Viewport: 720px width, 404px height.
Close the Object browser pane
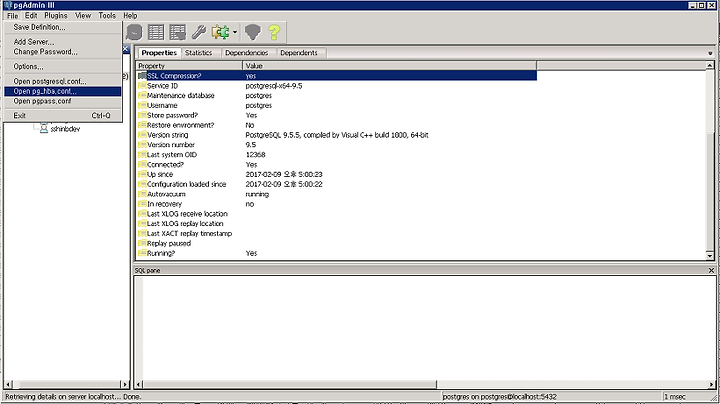pyautogui.click(x=125, y=49)
